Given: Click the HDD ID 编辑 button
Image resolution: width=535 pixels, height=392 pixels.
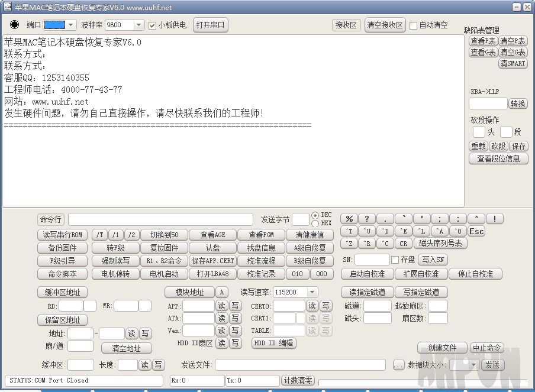Looking at the screenshot, I should tap(273, 343).
